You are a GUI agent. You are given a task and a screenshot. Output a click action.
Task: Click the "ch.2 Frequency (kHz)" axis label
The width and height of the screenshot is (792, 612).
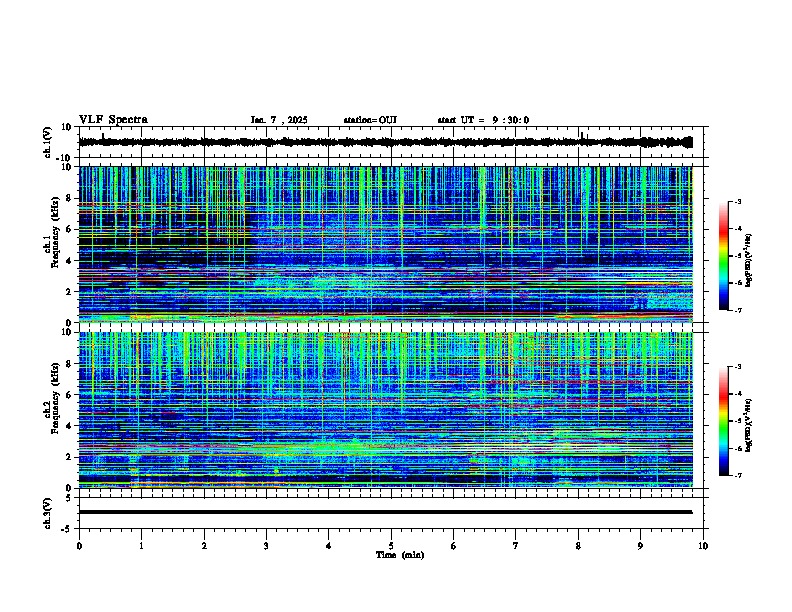tap(52, 398)
